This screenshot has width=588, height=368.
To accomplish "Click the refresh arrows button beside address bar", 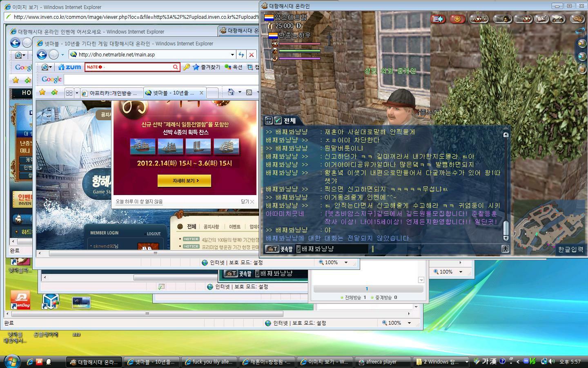I will tap(241, 55).
